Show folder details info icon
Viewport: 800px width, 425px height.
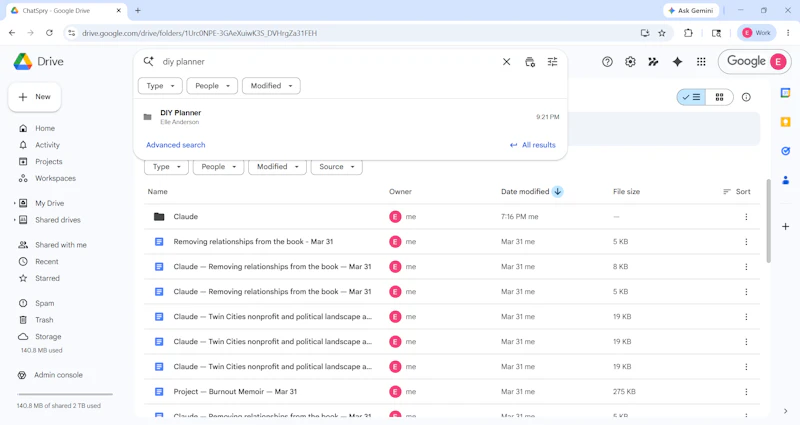tap(746, 97)
